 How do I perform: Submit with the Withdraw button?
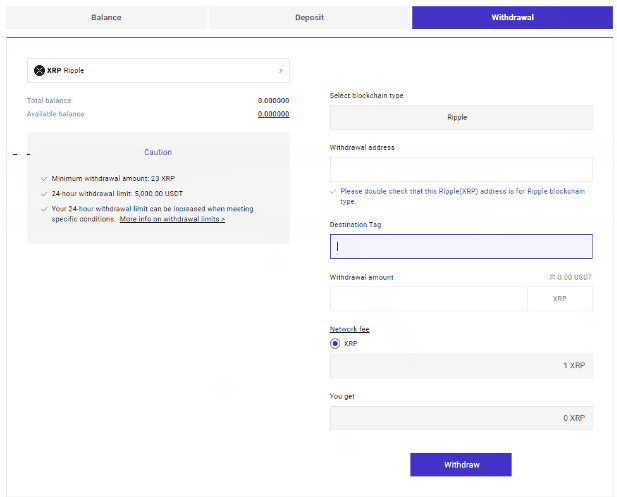(x=461, y=465)
